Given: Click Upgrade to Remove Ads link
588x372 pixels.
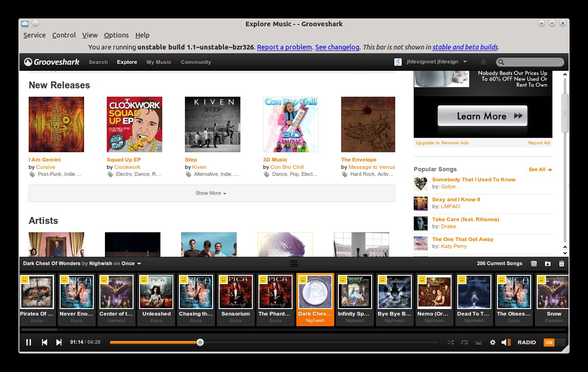Looking at the screenshot, I should (442, 143).
